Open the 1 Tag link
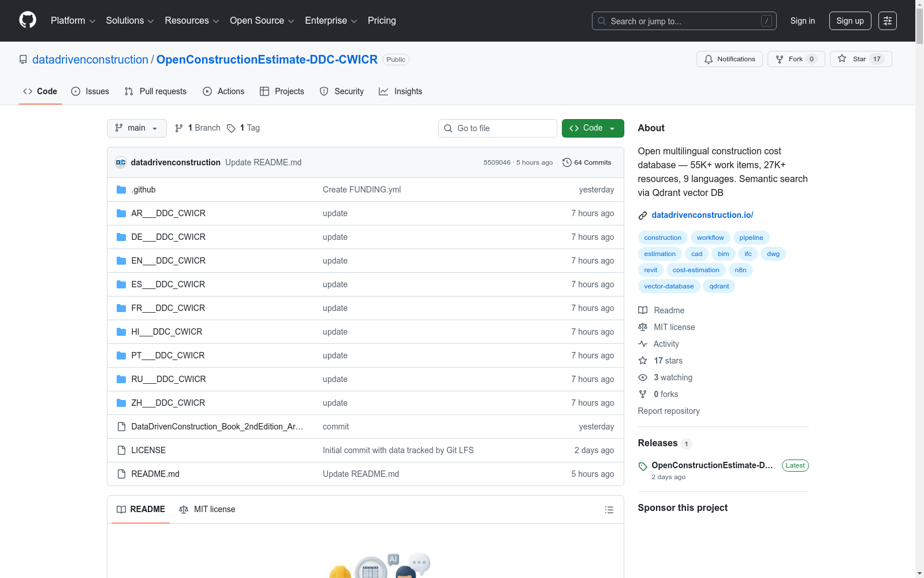Viewport: 924px width, 578px height. [243, 128]
